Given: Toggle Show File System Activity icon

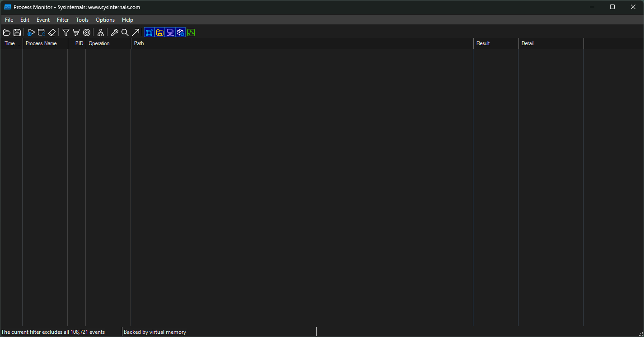Looking at the screenshot, I should pyautogui.click(x=159, y=33).
